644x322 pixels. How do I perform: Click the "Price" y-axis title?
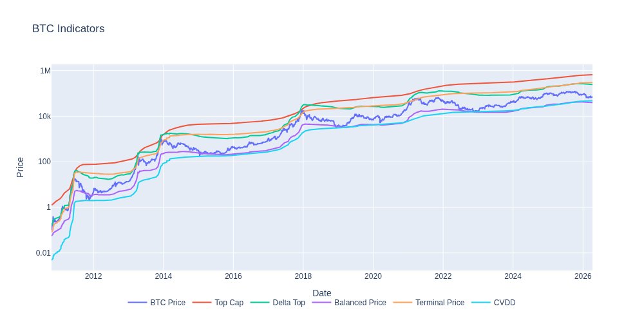point(20,167)
